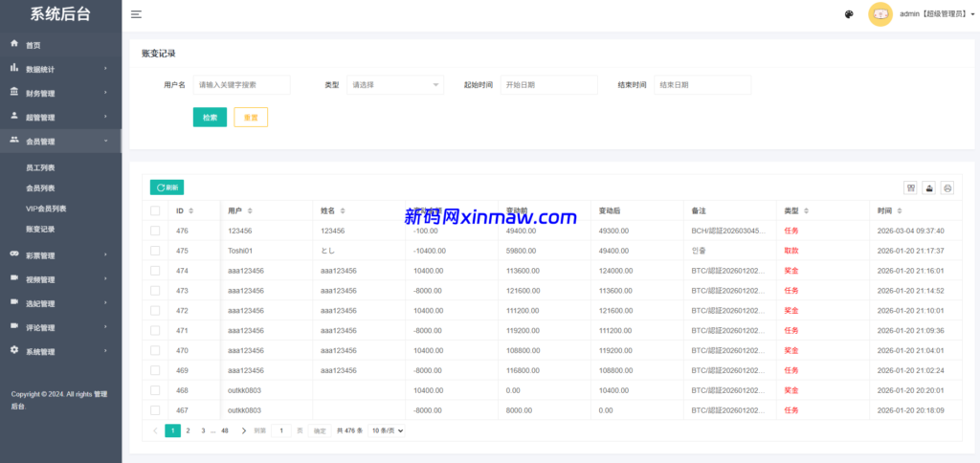Tick the checkbox for row ID 471
This screenshot has height=463, width=980.
(x=155, y=331)
